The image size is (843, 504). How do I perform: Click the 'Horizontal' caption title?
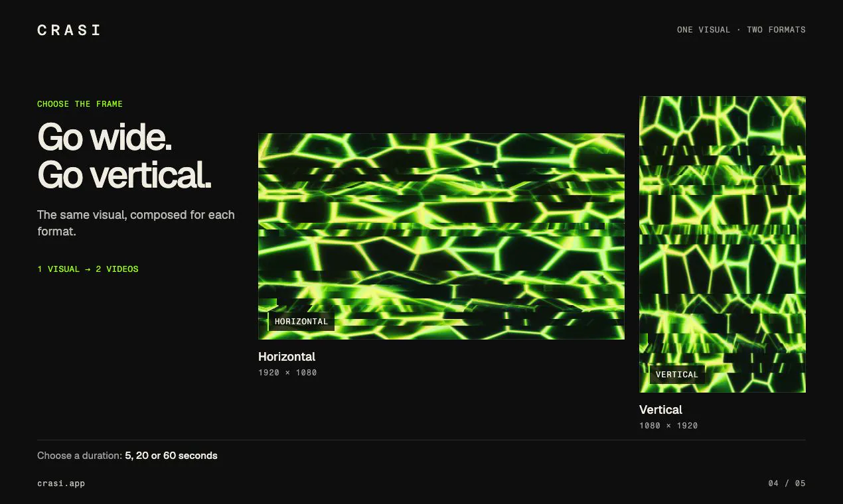coord(287,357)
